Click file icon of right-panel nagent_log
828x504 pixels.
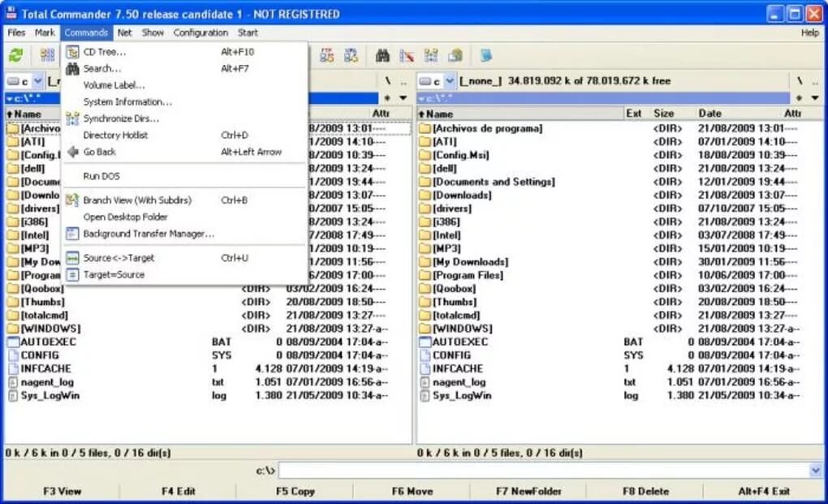[425, 381]
